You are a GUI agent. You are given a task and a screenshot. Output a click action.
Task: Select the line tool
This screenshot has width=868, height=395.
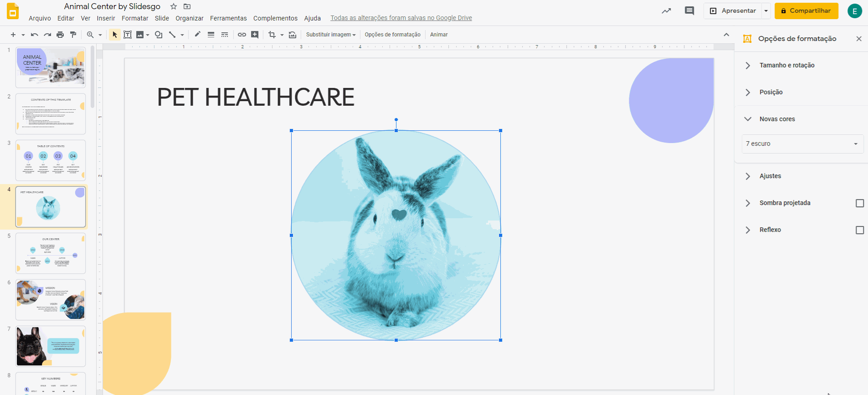[x=172, y=35]
